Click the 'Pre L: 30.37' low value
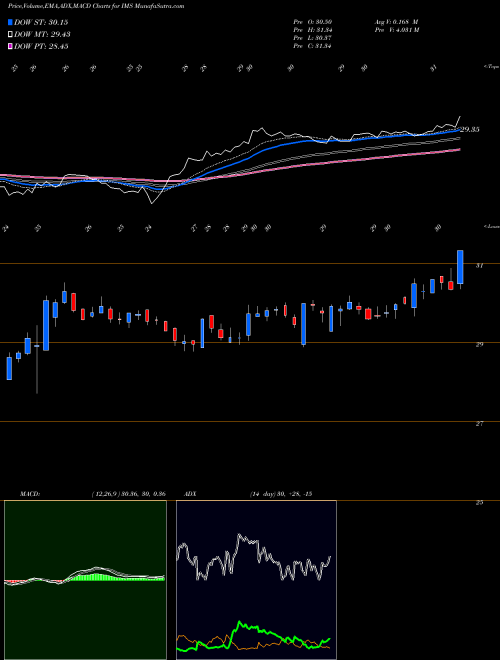 313,38
